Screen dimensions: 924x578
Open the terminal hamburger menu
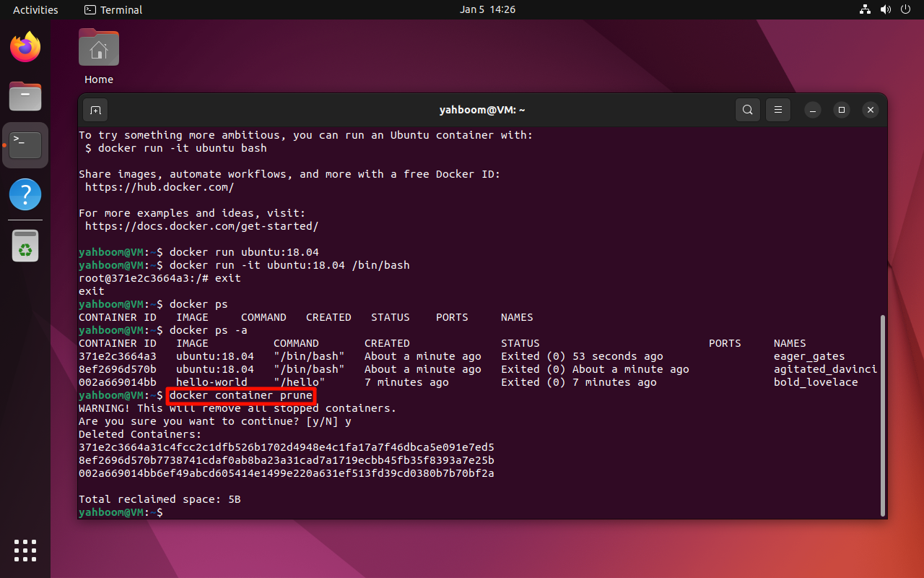tap(777, 109)
